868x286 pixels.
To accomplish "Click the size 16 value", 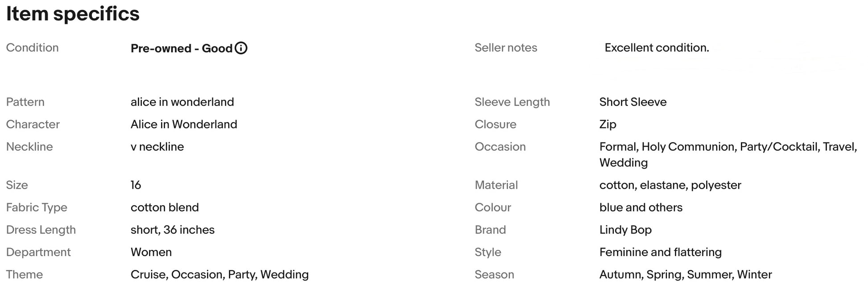I will pos(136,185).
